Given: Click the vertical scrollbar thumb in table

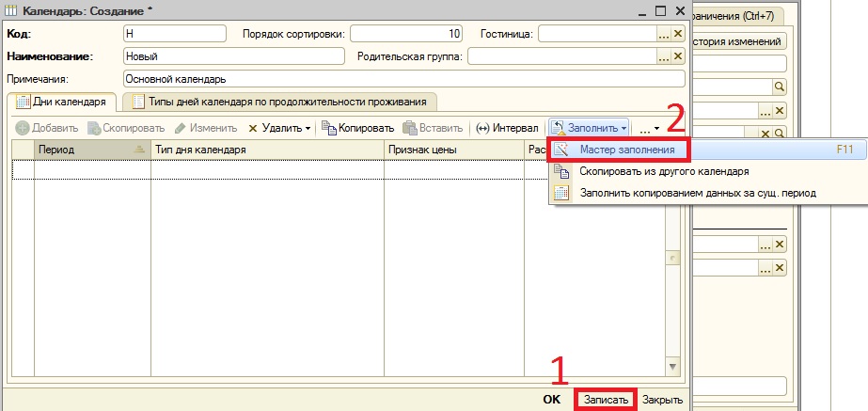Looking at the screenshot, I should 672,258.
